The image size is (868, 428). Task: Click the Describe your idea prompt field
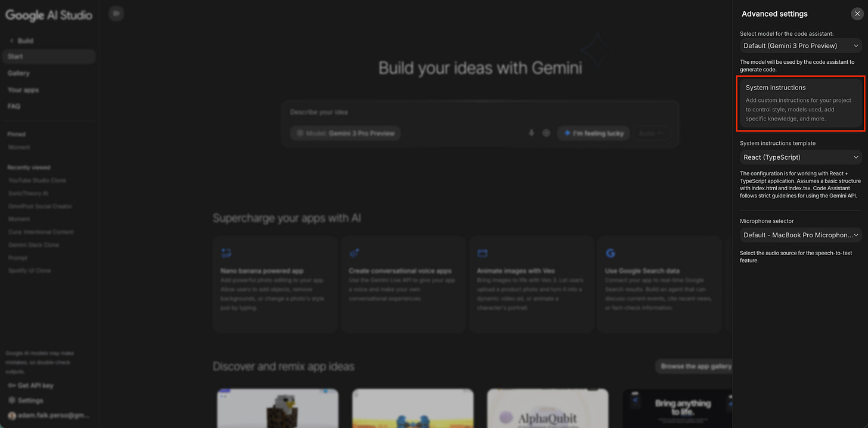[480, 112]
